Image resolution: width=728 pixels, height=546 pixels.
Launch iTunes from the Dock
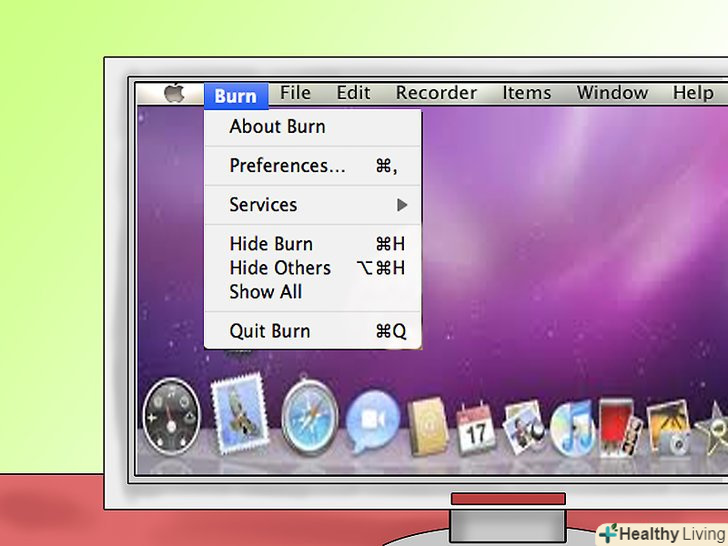572,427
